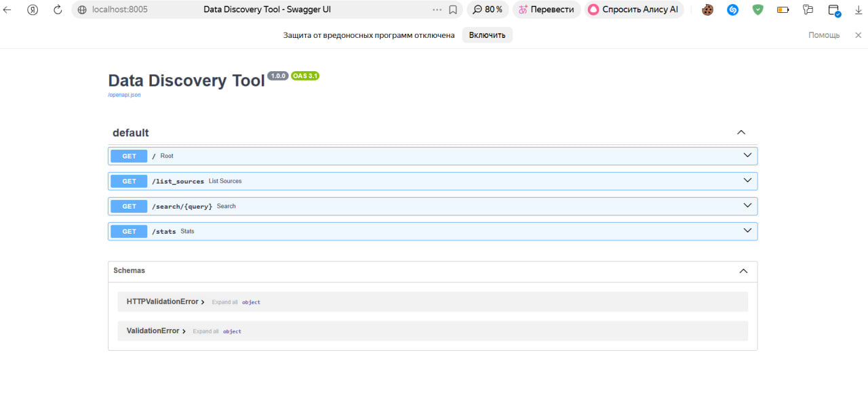The height and width of the screenshot is (420, 868).
Task: Open the /openapi.json link
Action: (x=124, y=95)
